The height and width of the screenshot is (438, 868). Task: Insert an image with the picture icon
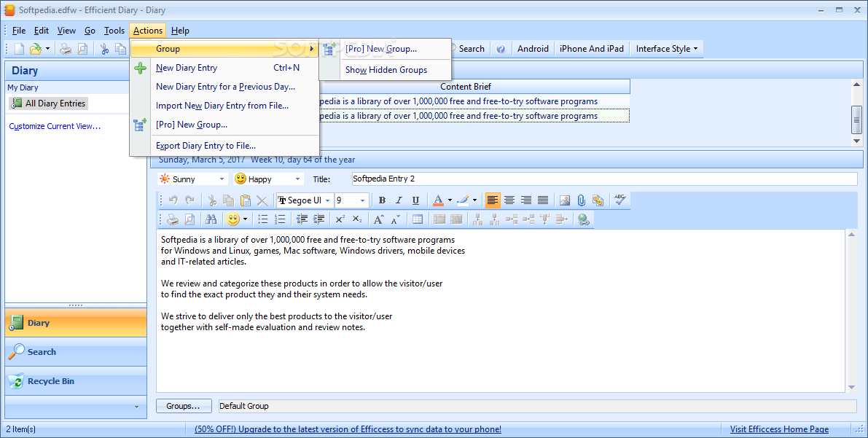point(565,200)
